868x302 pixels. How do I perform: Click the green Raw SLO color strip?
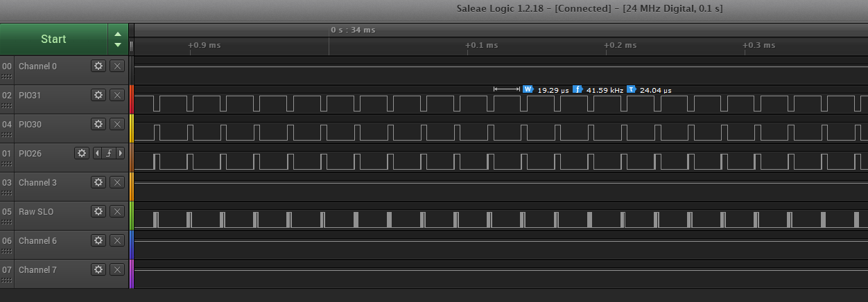(x=131, y=215)
